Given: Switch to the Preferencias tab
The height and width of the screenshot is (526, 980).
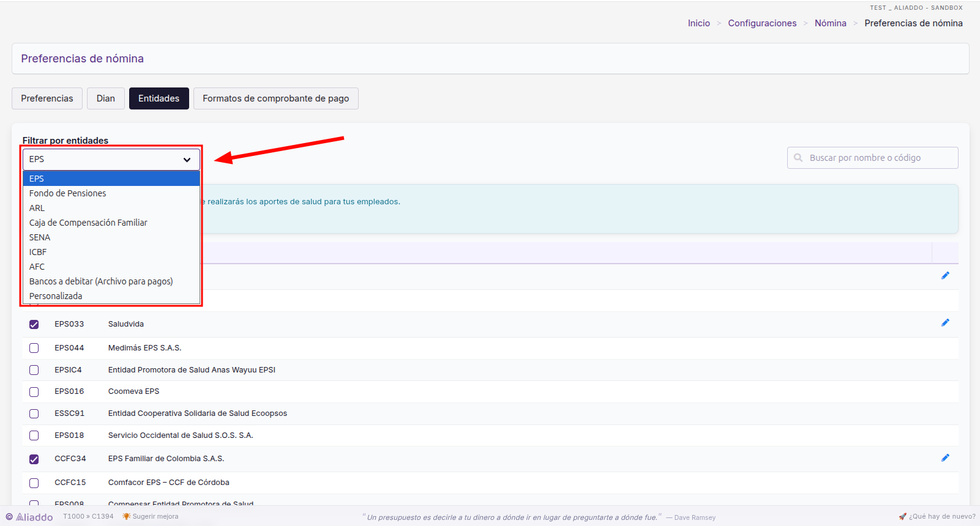Looking at the screenshot, I should point(47,98).
